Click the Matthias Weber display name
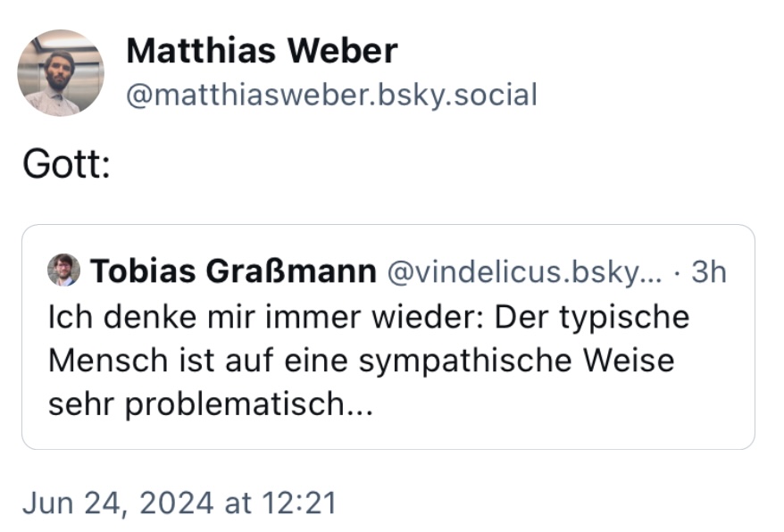784x532 pixels. point(263,51)
